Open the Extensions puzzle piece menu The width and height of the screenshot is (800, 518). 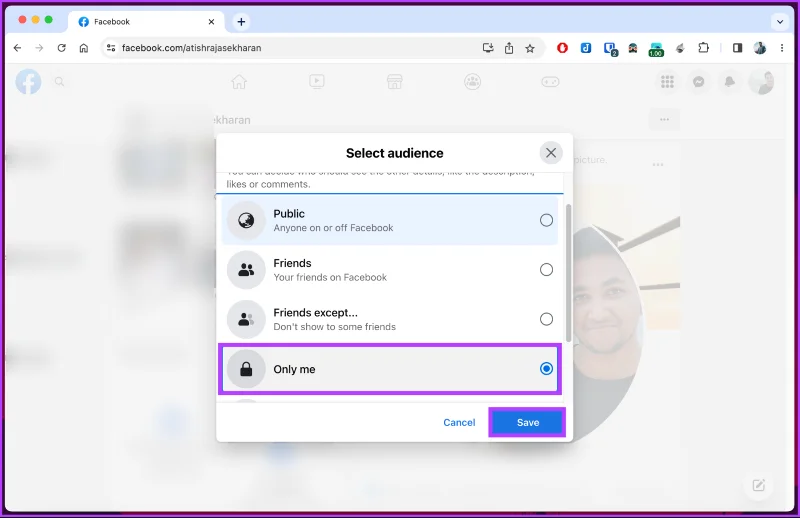click(703, 48)
